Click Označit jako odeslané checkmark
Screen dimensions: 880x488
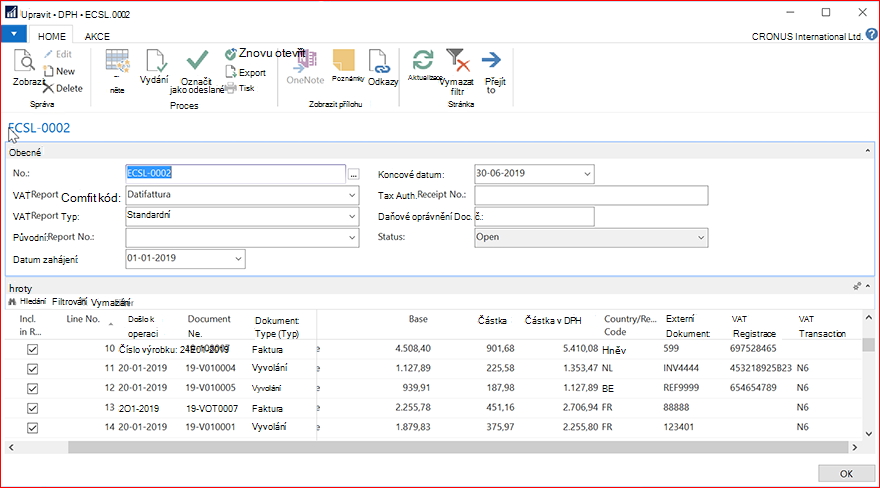[197, 60]
